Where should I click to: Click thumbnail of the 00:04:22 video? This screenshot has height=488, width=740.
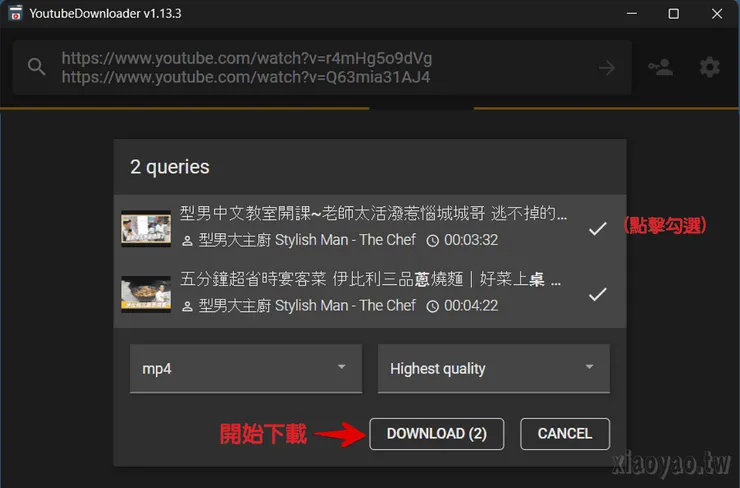[146, 294]
